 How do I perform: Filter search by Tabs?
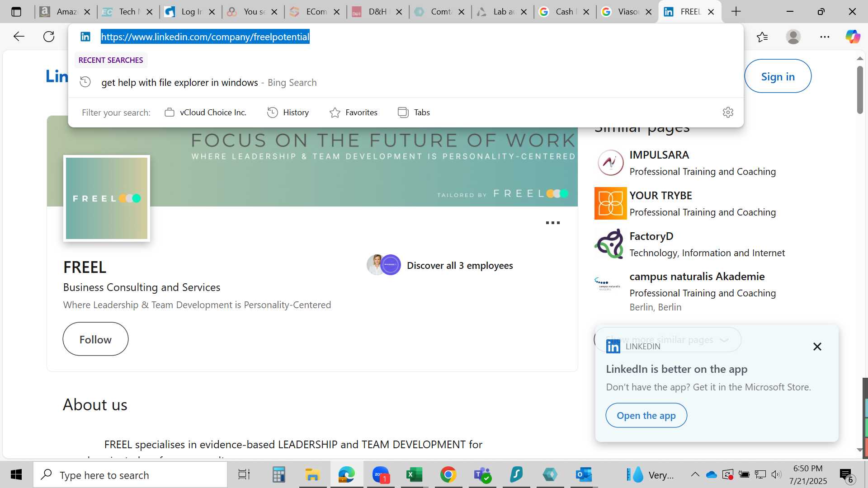click(x=414, y=113)
